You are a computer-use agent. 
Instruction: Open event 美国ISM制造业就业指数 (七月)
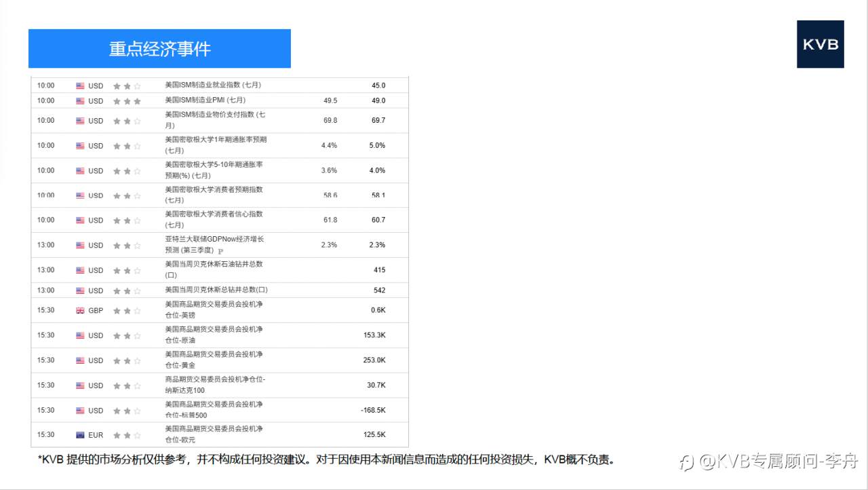tap(213, 86)
